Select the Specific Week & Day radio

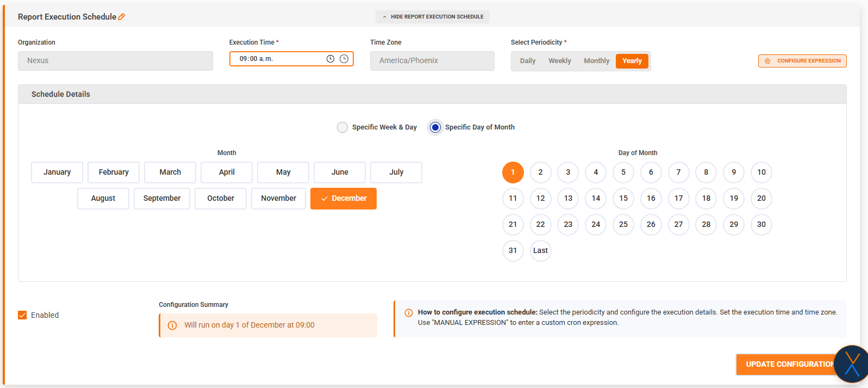point(342,127)
